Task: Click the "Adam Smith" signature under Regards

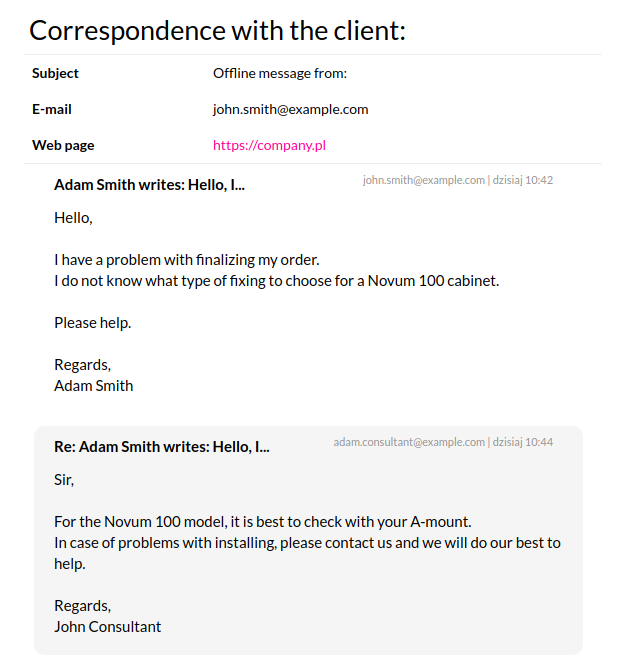Action: coord(93,386)
